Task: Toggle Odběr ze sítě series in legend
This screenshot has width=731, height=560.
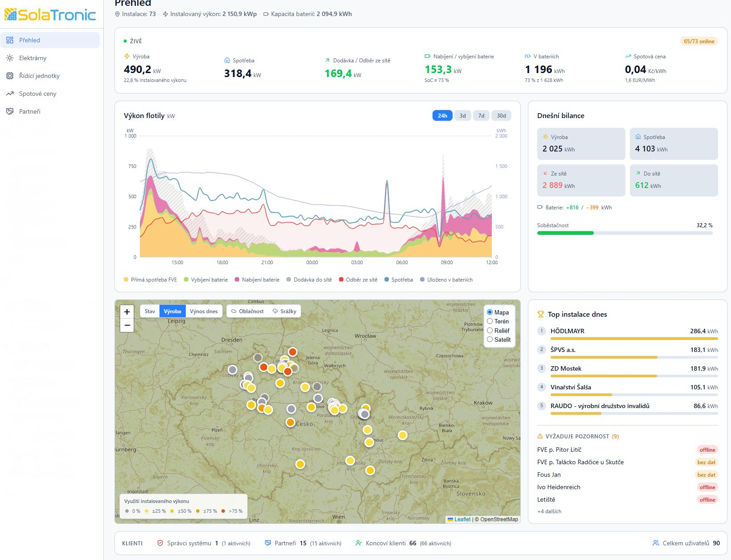Action: click(x=358, y=280)
